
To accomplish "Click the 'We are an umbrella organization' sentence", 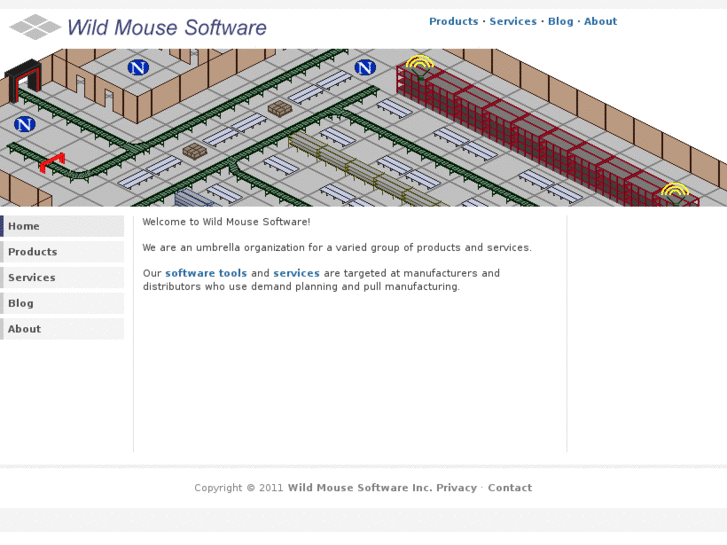I will pyautogui.click(x=337, y=248).
